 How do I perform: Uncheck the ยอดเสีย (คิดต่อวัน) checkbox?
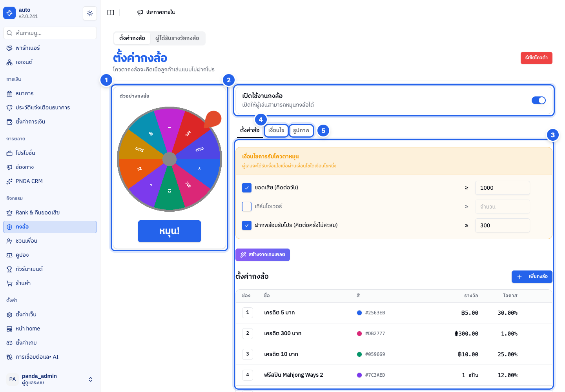point(247,188)
